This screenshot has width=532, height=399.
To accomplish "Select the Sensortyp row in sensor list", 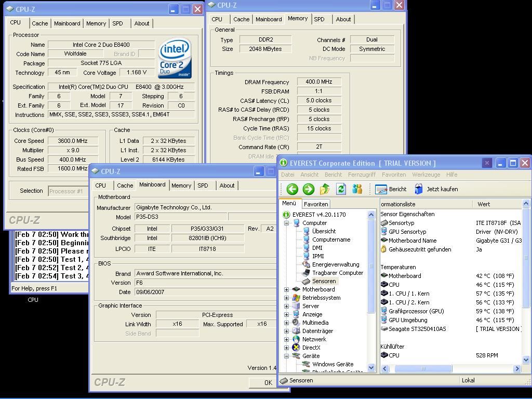I will point(450,223).
